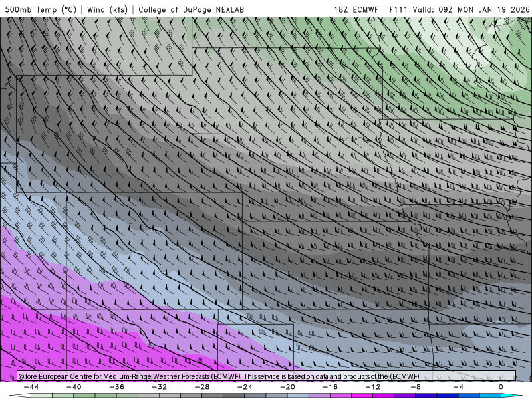Click the -40 legend label

pyautogui.click(x=74, y=387)
